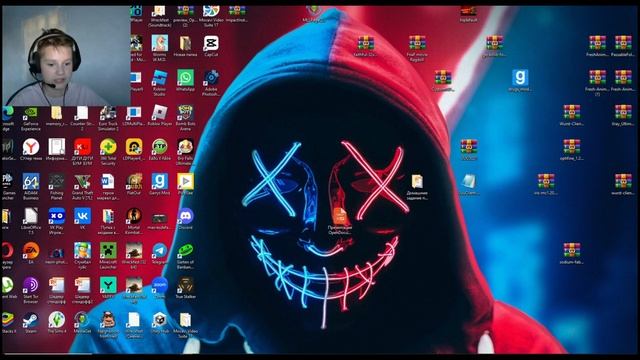
Task: Open the Новая папка folder
Action: pyautogui.click(x=185, y=43)
